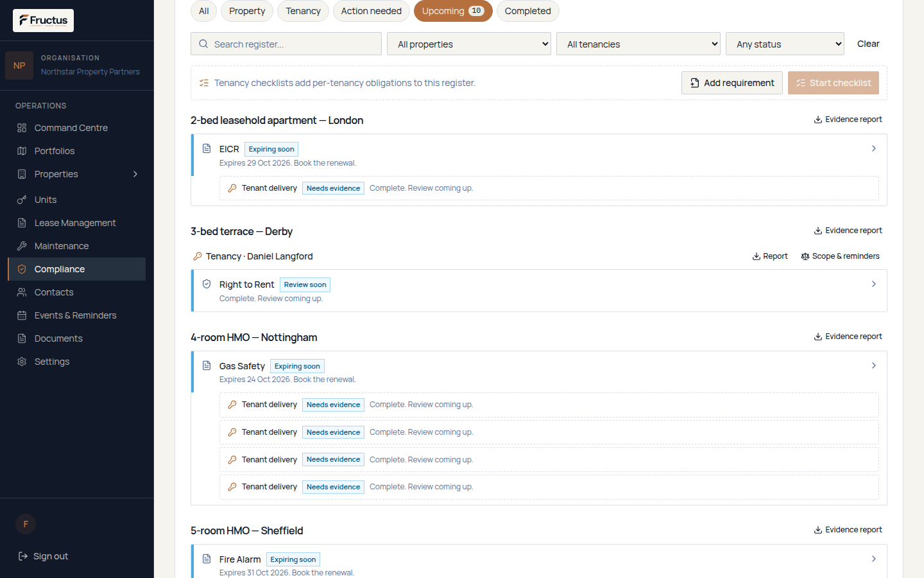Focus the Search register field
Image resolution: width=924 pixels, height=578 pixels.
click(x=286, y=44)
